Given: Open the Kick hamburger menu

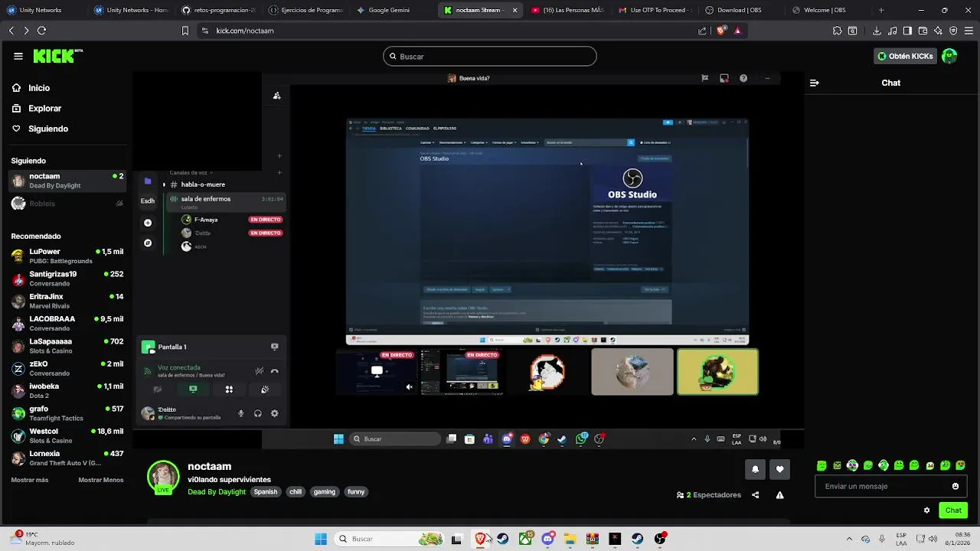Looking at the screenshot, I should (18, 56).
